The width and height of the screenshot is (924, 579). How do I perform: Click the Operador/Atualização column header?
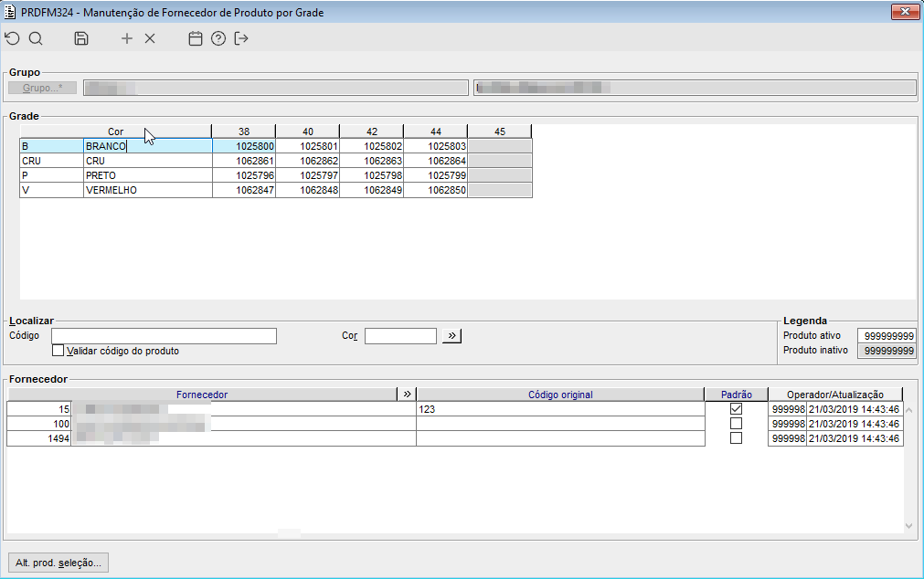[835, 394]
